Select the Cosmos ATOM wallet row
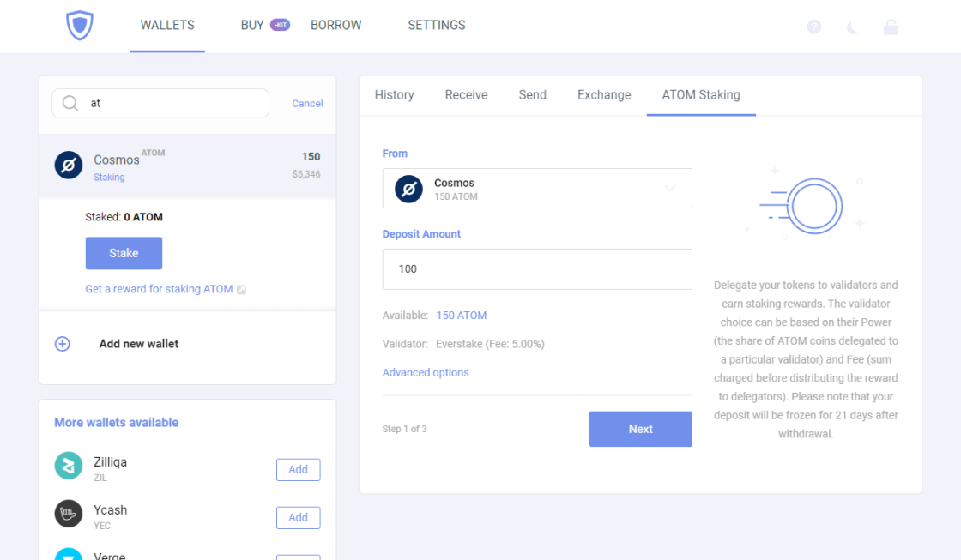The height and width of the screenshot is (560, 961). point(188,166)
